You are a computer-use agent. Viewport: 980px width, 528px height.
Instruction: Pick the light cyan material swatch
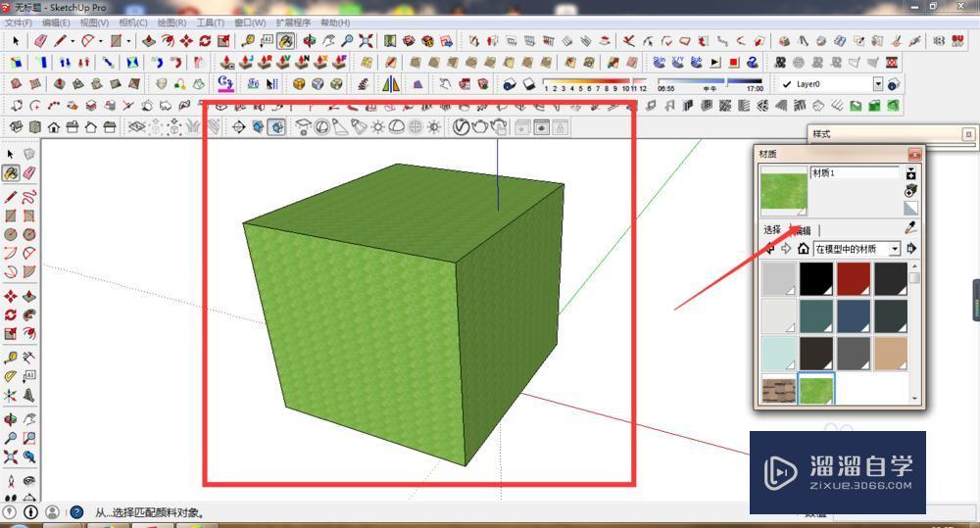(x=779, y=353)
